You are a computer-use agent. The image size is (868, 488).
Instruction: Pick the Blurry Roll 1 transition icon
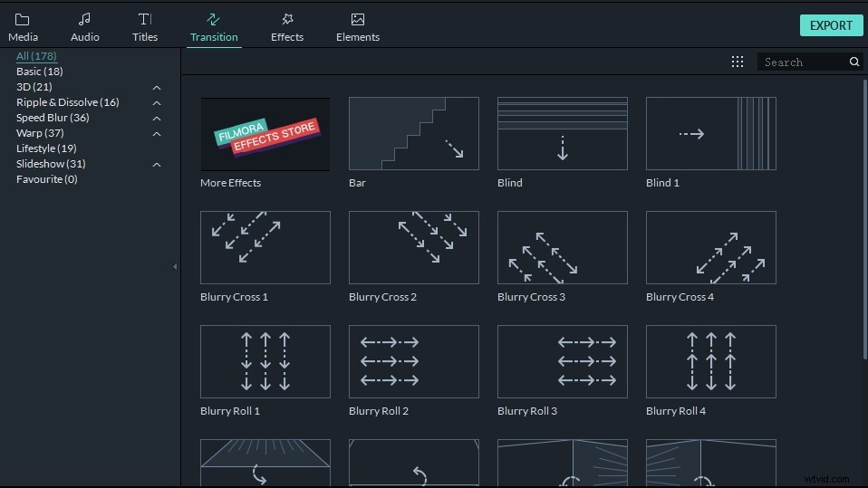(x=265, y=362)
